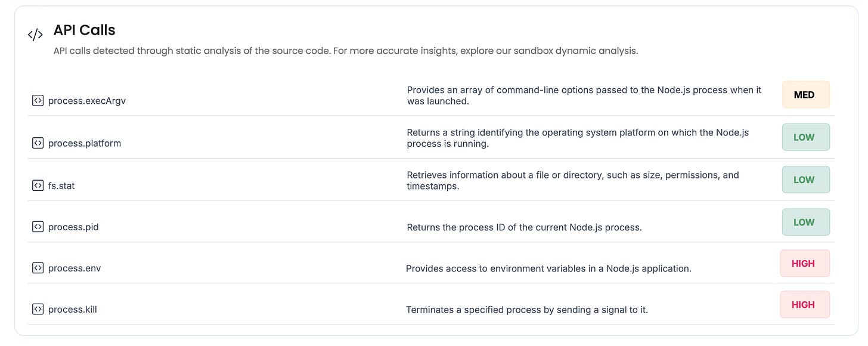Image resolution: width=868 pixels, height=346 pixels.
Task: Select the HIGH badge for process.kill
Action: tap(805, 304)
